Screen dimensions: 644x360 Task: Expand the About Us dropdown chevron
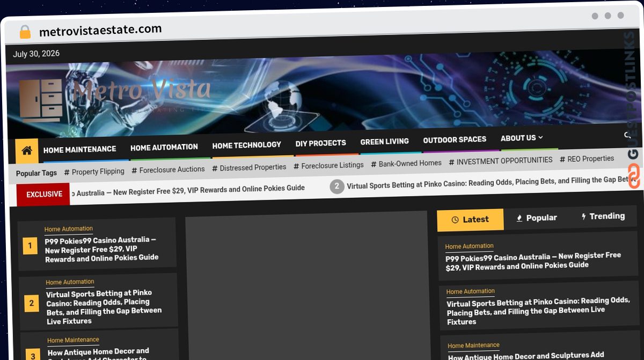click(540, 138)
